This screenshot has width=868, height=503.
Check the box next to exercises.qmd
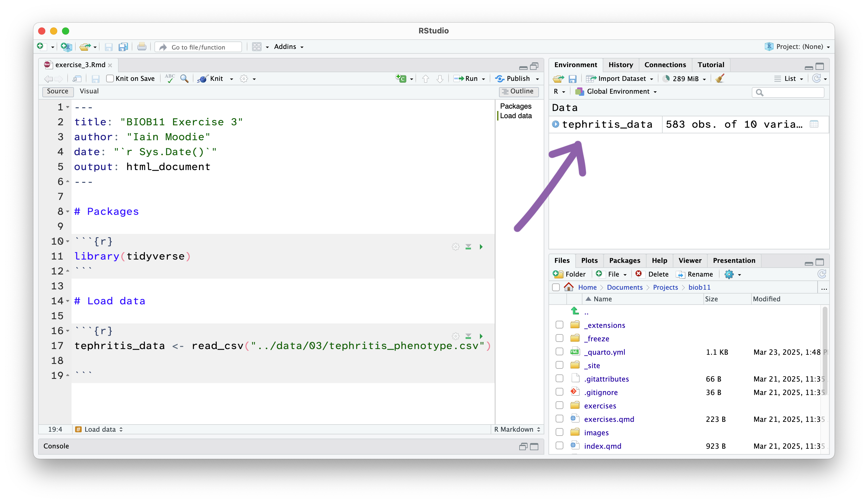pyautogui.click(x=559, y=419)
